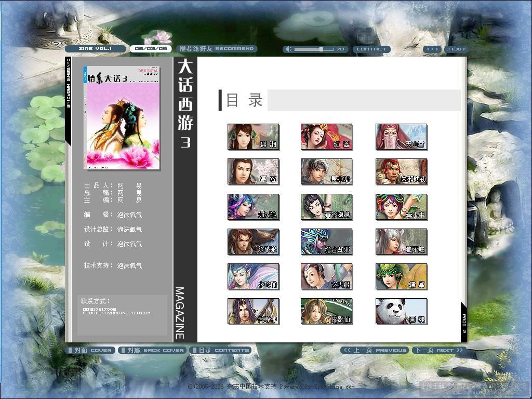The image size is (532, 399).
Task: Click the 目录 heading text
Action: click(244, 100)
